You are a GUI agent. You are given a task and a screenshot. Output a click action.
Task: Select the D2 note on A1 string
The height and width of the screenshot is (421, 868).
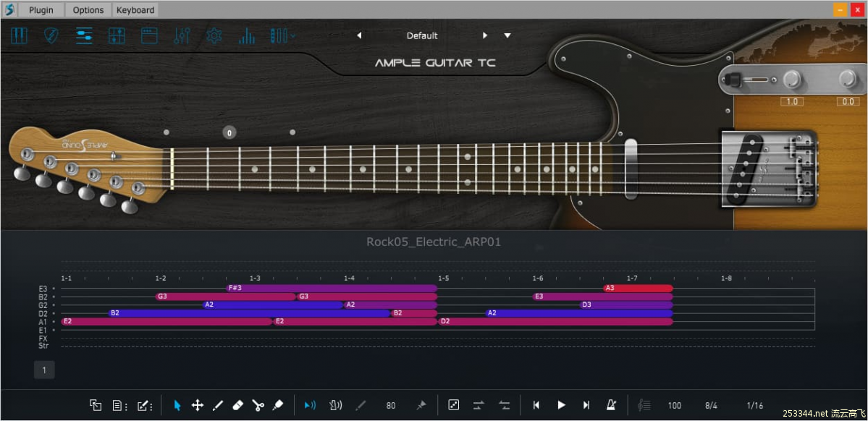[x=555, y=321]
